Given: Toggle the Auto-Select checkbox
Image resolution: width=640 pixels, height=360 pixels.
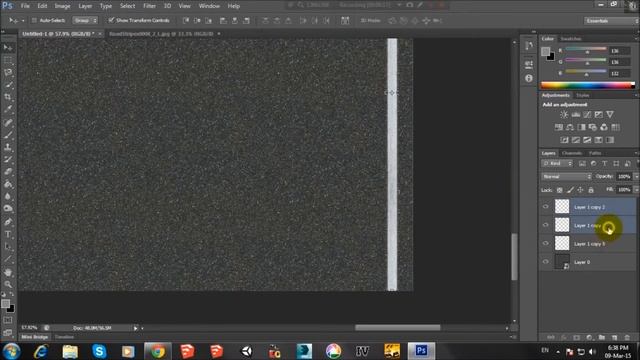Looking at the screenshot, I should tap(34, 20).
